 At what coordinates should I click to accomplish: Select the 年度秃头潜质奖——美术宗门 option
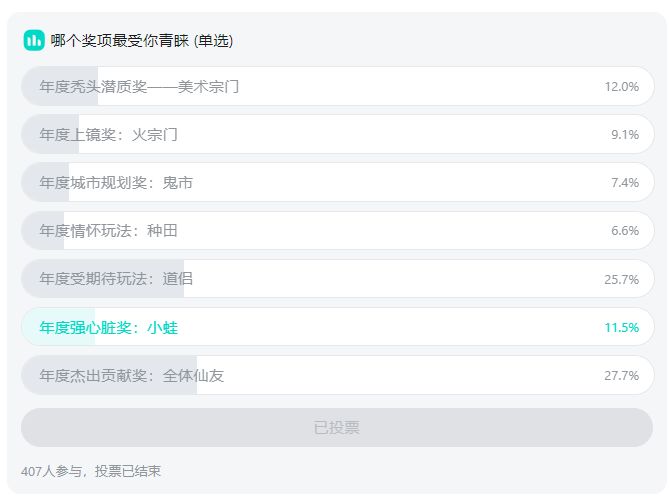click(x=139, y=87)
